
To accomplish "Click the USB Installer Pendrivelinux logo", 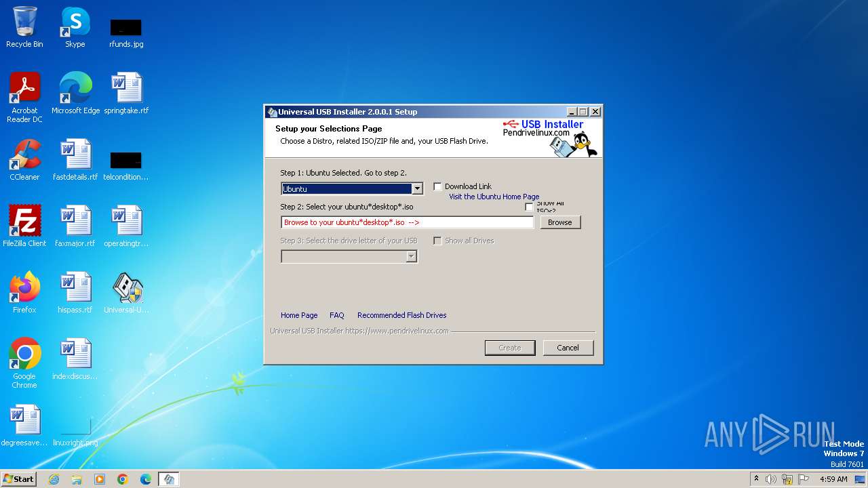I will tap(551, 138).
